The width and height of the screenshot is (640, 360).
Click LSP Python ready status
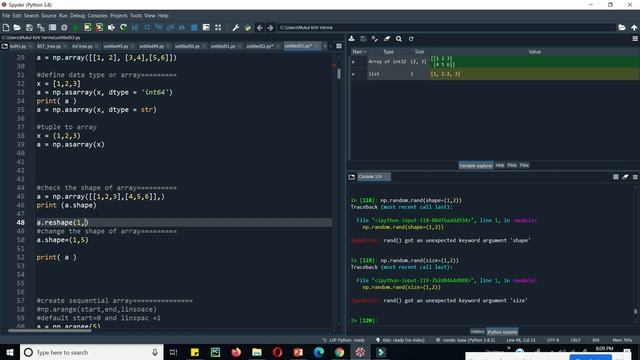[344, 340]
